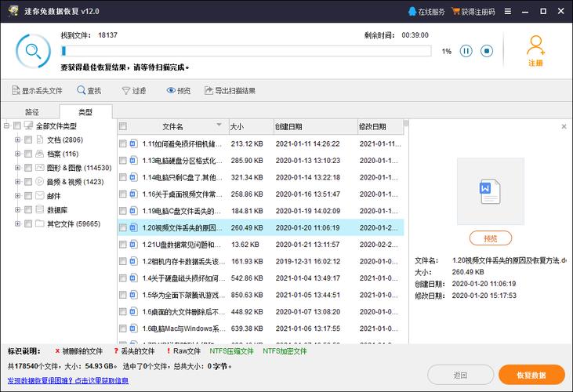Check the select-all checkbox in file list header

click(x=123, y=126)
